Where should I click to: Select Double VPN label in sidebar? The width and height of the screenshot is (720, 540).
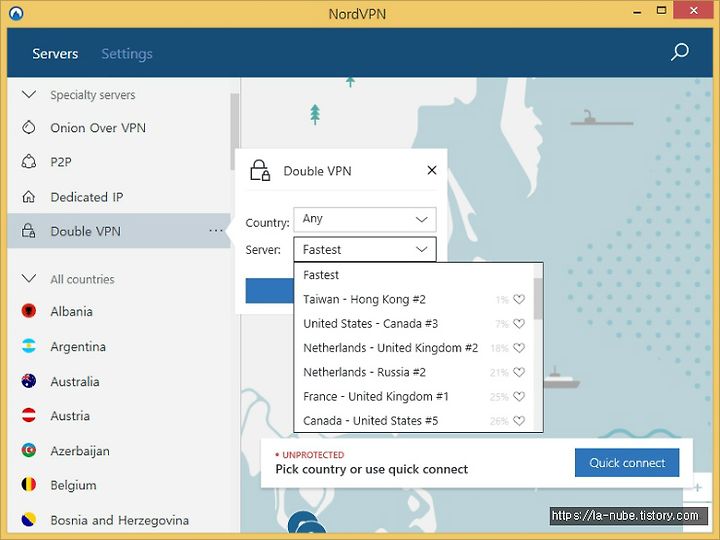85,231
